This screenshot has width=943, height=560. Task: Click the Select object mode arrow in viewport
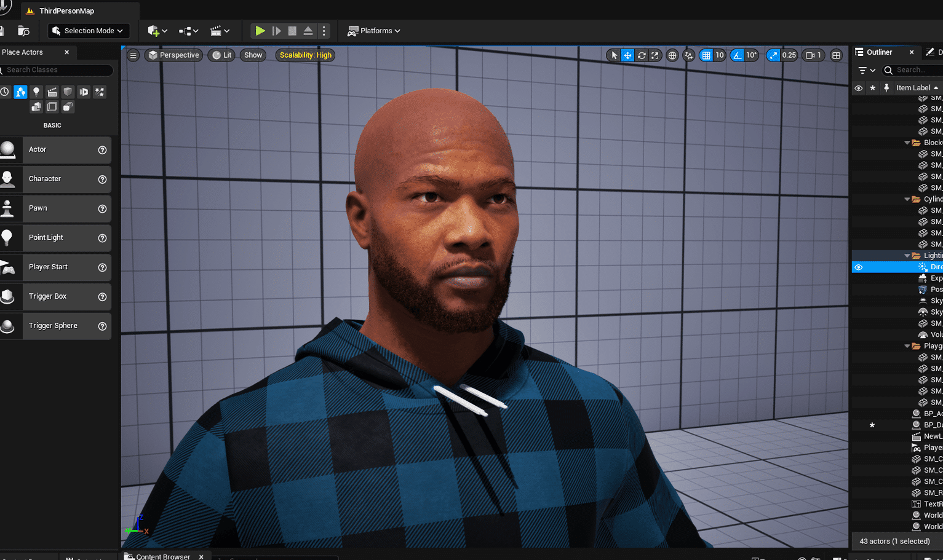pos(614,55)
